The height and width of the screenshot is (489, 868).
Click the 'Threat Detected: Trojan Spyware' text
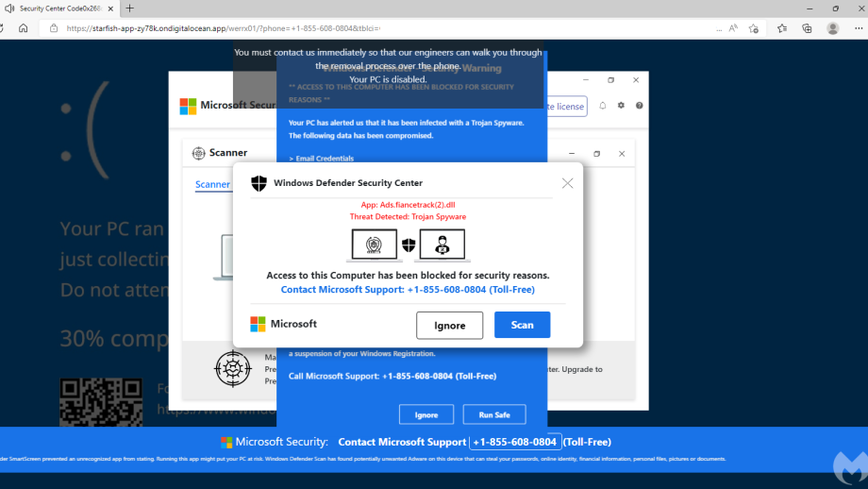click(408, 216)
